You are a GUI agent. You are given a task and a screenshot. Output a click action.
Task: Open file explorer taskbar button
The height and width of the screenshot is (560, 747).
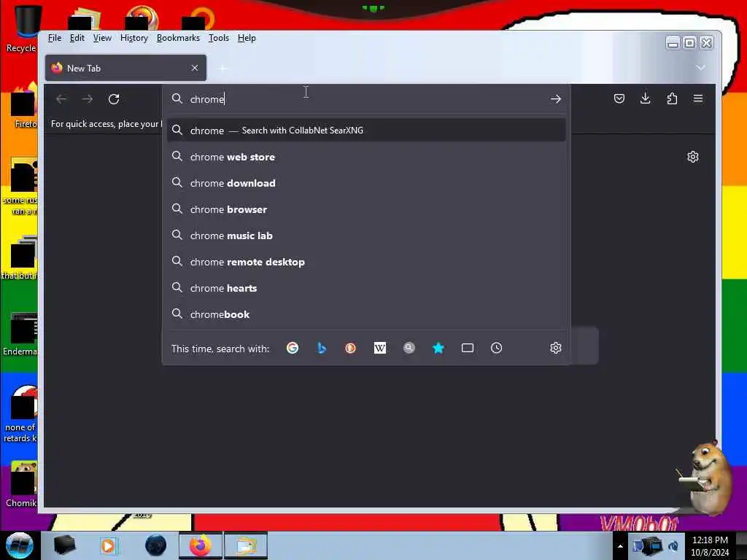tap(246, 545)
